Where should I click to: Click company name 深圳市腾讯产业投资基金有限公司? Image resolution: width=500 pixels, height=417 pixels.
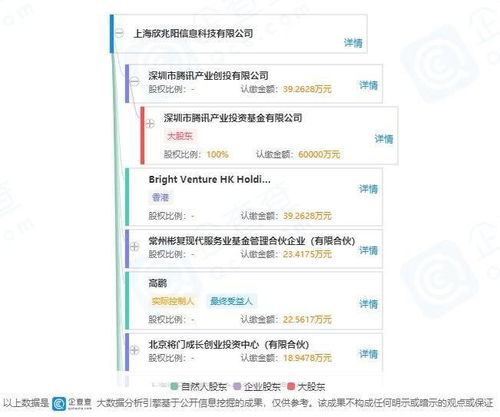coord(233,118)
